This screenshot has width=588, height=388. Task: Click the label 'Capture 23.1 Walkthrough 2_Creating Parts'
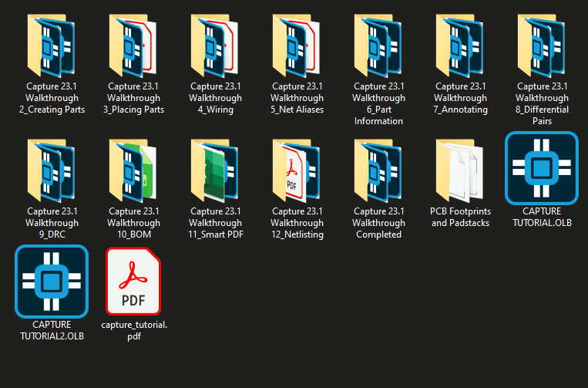[x=52, y=98]
